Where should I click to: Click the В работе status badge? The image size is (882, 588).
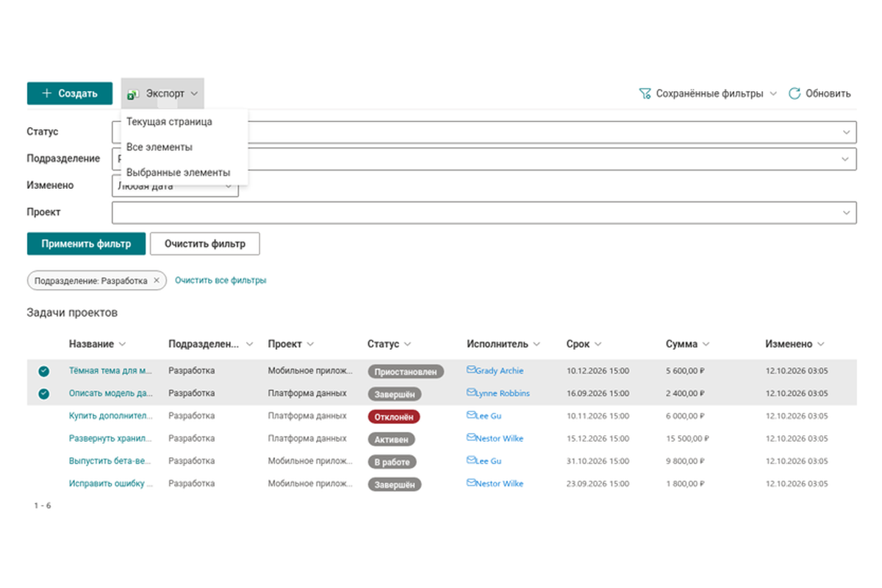[x=392, y=462]
